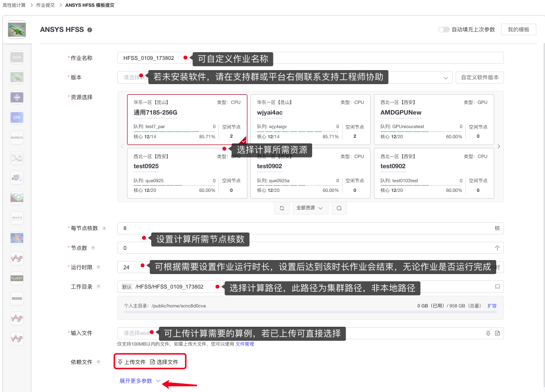Select the CFX template icon
Screen dimensions: 545x392
(x=17, y=117)
